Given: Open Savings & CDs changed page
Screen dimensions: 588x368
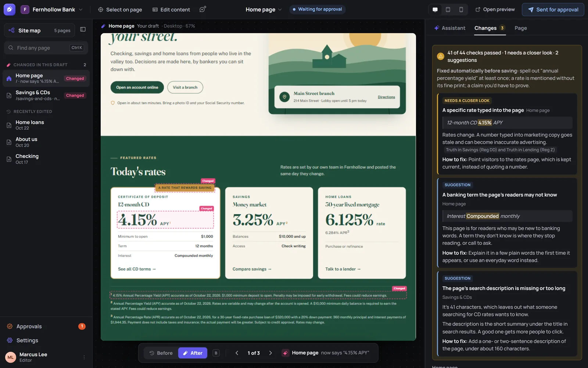Looking at the screenshot, I should 46,95.
